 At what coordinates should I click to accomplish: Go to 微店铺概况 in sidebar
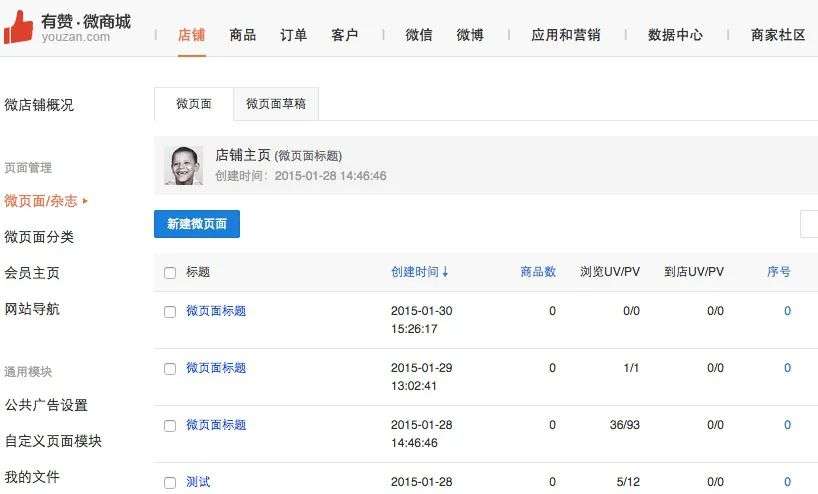[x=39, y=105]
